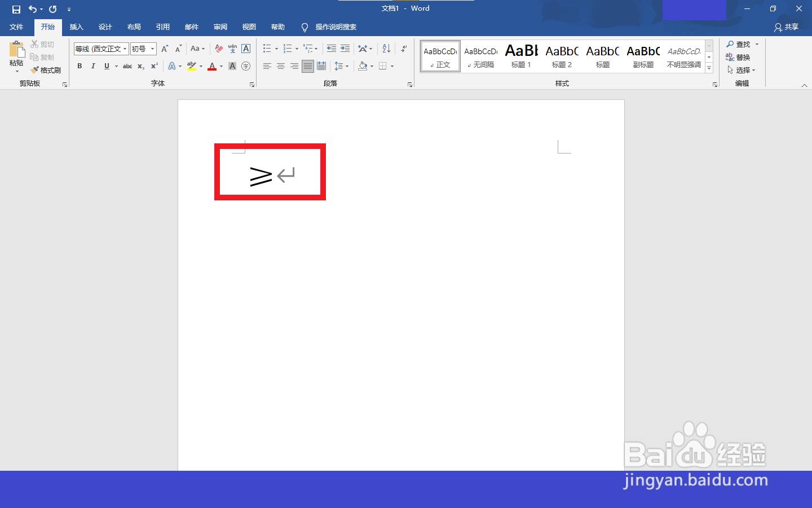Click the 共享 share button

coord(787,27)
